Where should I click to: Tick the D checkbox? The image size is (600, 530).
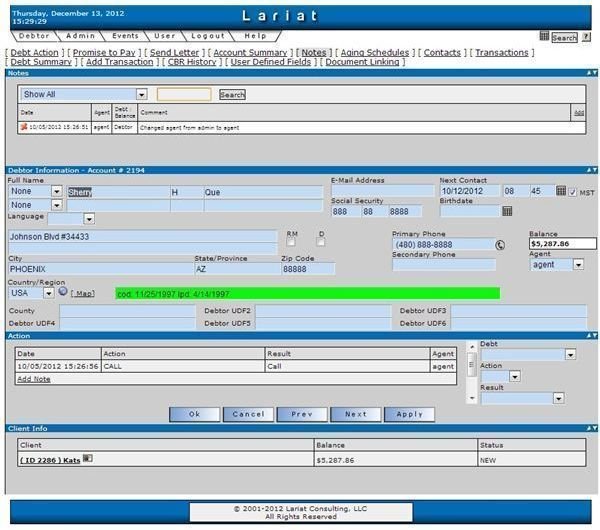pyautogui.click(x=321, y=242)
